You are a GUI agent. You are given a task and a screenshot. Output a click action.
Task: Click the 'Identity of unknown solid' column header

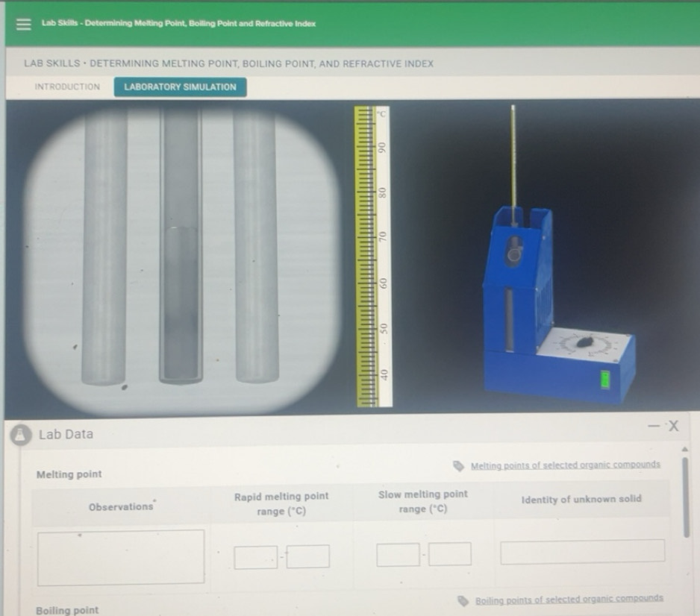click(581, 499)
